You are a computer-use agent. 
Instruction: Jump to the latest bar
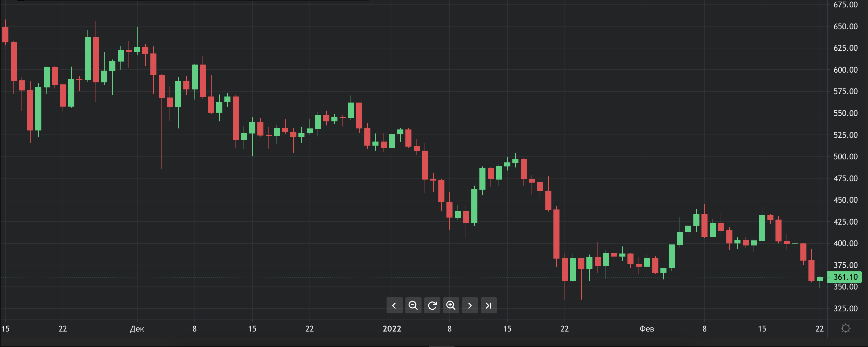(x=489, y=305)
